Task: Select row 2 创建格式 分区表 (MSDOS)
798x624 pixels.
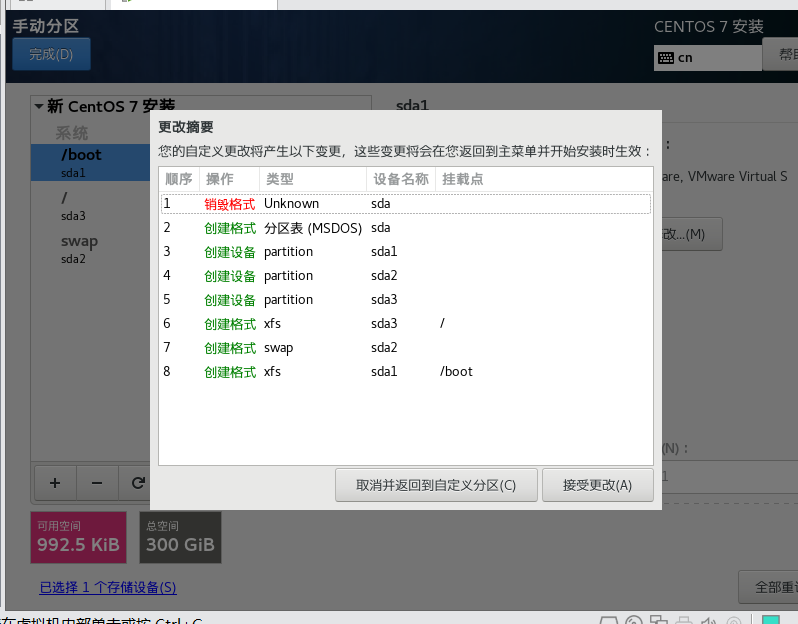Action: tap(406, 228)
